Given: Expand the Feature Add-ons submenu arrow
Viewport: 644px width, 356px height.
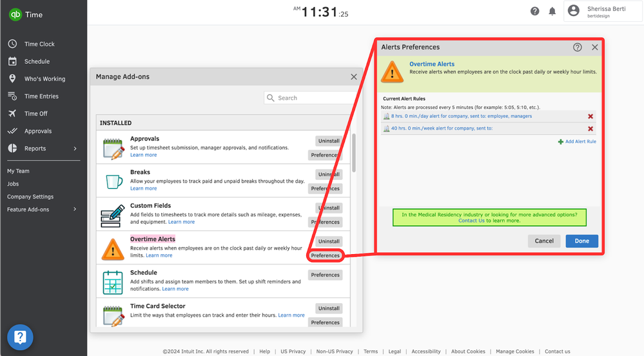Looking at the screenshot, I should point(75,209).
